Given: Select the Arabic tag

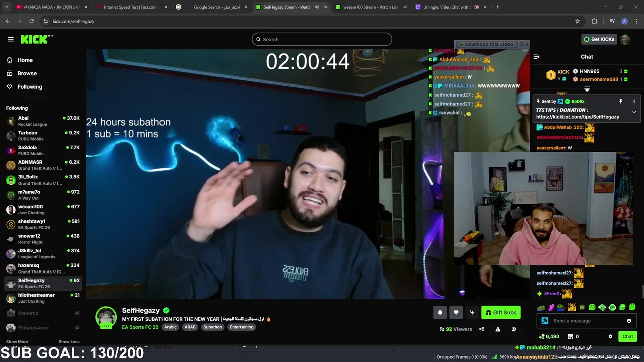Looking at the screenshot, I should (170, 327).
